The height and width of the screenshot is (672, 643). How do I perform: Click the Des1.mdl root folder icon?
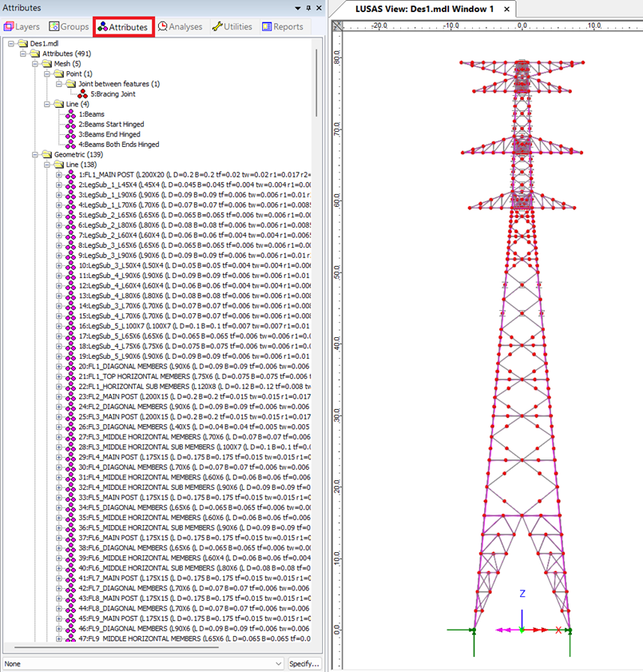[x=22, y=44]
